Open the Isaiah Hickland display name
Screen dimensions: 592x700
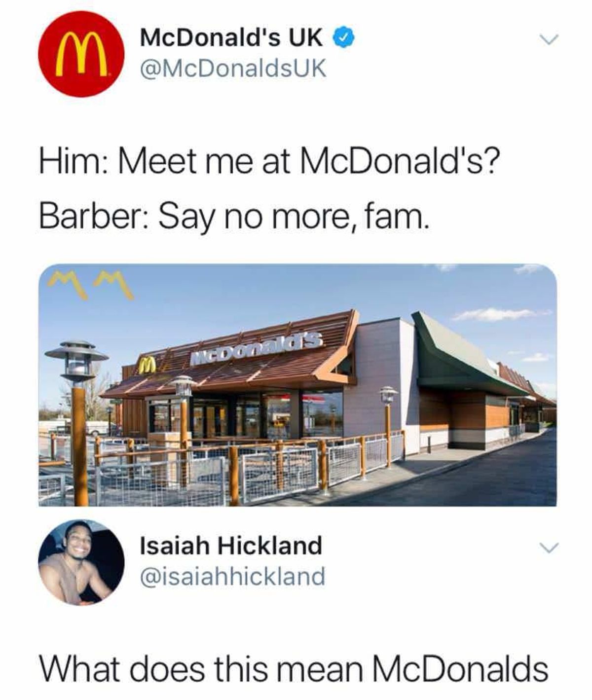[231, 546]
